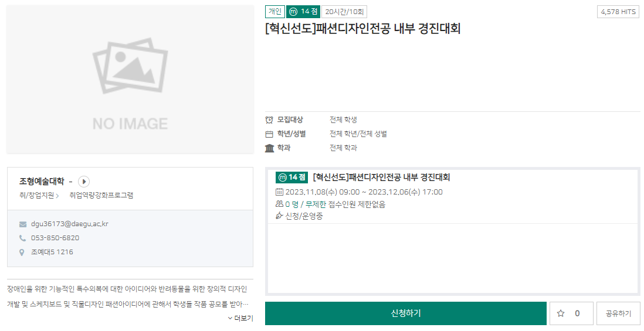Click the location pin icon beside 조예대5 1216

pos(23,252)
